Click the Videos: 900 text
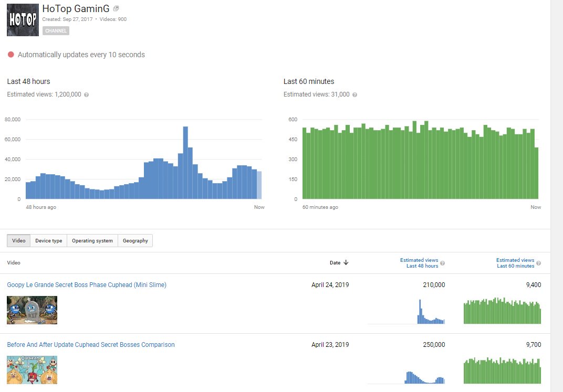This screenshot has height=392, width=563. pyautogui.click(x=113, y=19)
